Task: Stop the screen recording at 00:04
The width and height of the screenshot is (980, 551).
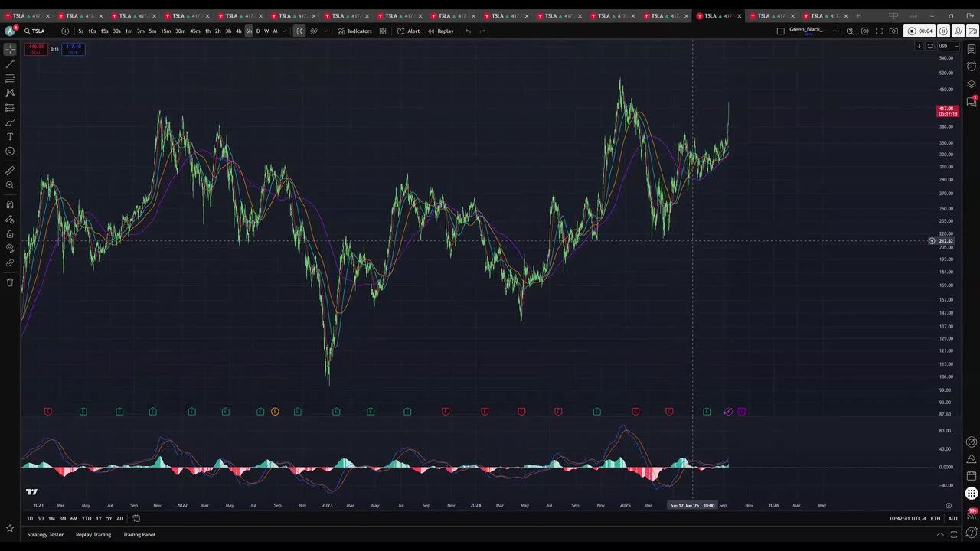Action: tap(919, 31)
